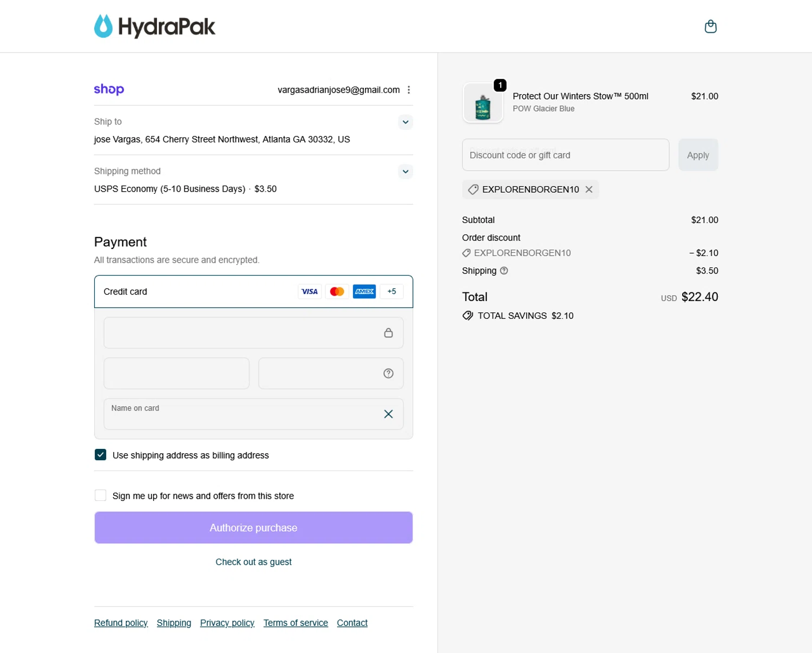812x653 pixels.
Task: Select the Credit card payment option
Action: (253, 292)
